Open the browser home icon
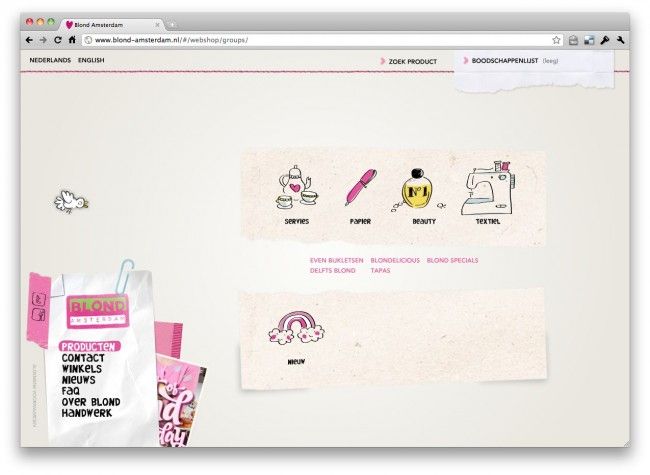The height and width of the screenshot is (475, 650). click(72, 40)
